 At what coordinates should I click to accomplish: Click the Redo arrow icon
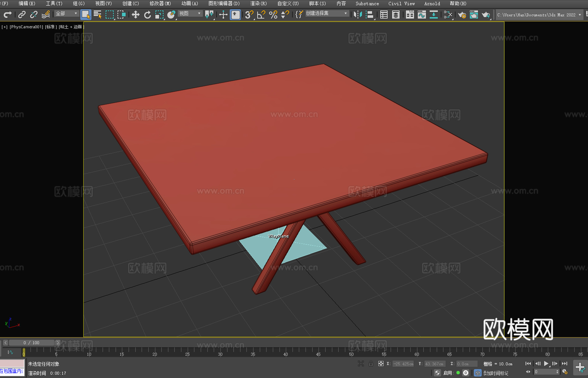tap(7, 14)
